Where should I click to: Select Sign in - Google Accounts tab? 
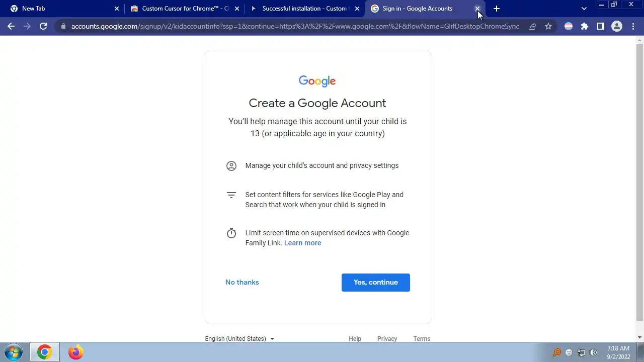click(x=426, y=9)
